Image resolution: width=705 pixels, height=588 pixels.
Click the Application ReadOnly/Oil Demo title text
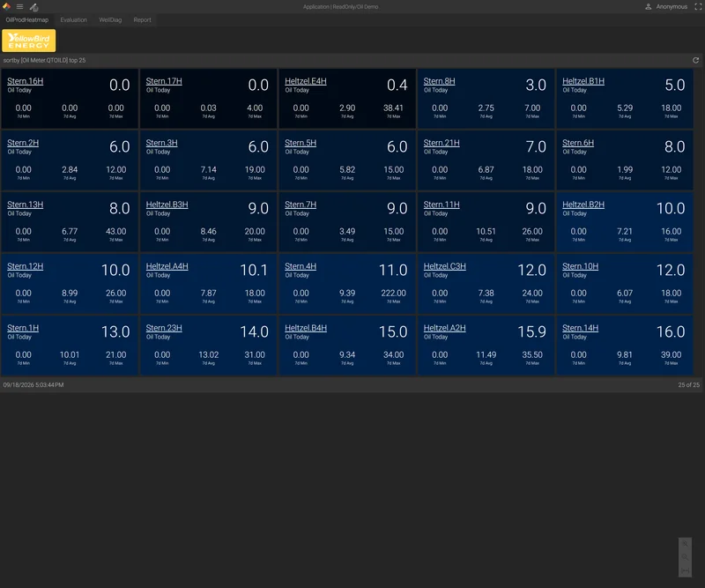[340, 7]
